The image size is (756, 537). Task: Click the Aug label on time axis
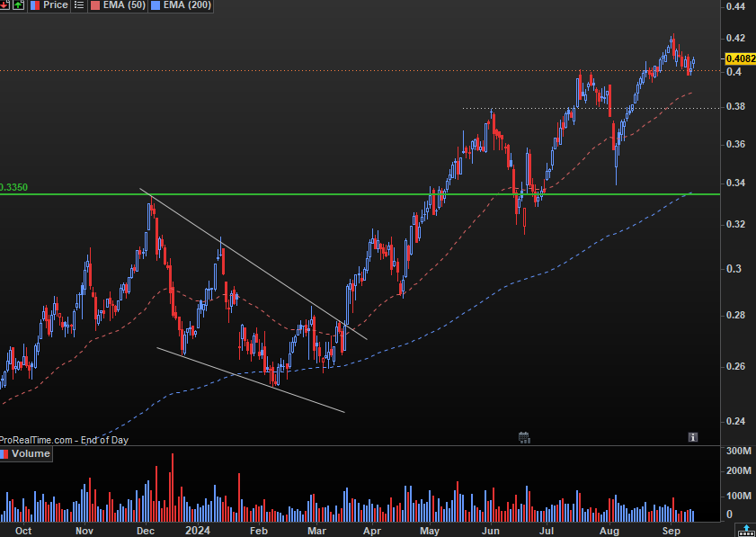[609, 531]
